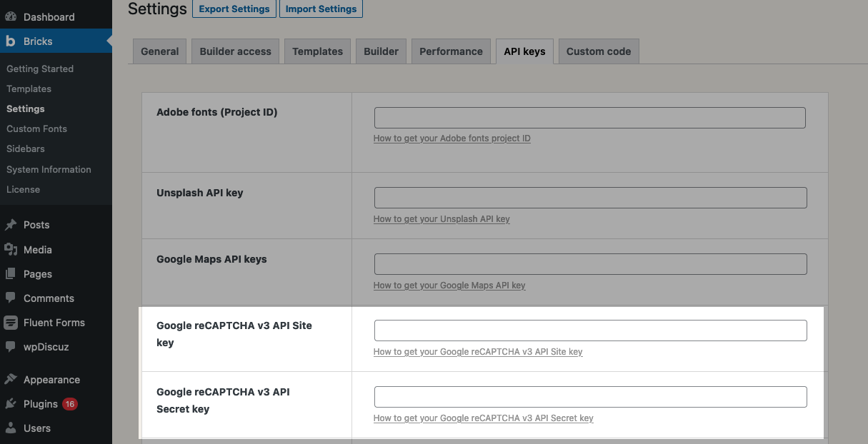
Task: Click the Import Settings button
Action: pos(321,9)
